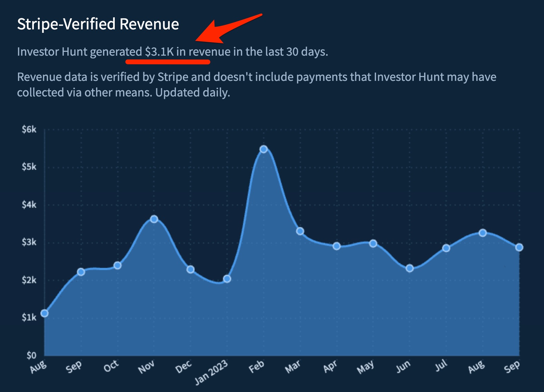544x392 pixels.
Task: Click the $3.1K revenue figure
Action: (159, 52)
